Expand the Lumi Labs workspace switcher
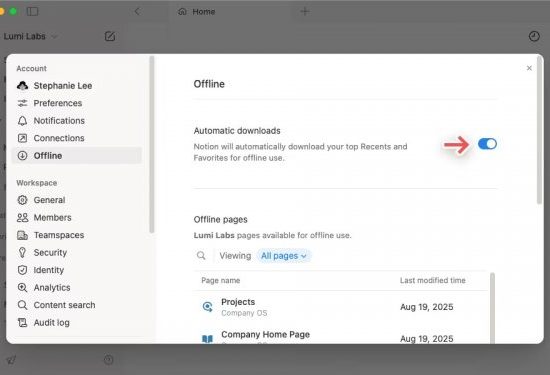The width and height of the screenshot is (550, 375). click(30, 36)
